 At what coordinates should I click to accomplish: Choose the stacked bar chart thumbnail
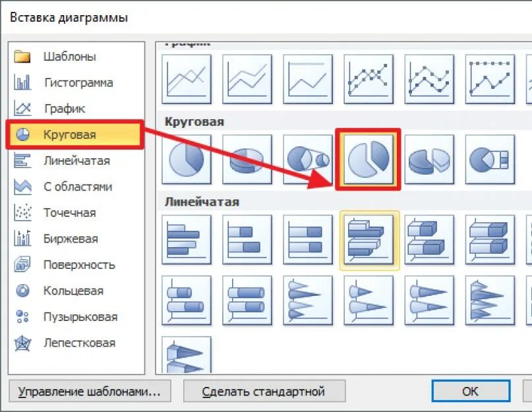pyautogui.click(x=247, y=239)
